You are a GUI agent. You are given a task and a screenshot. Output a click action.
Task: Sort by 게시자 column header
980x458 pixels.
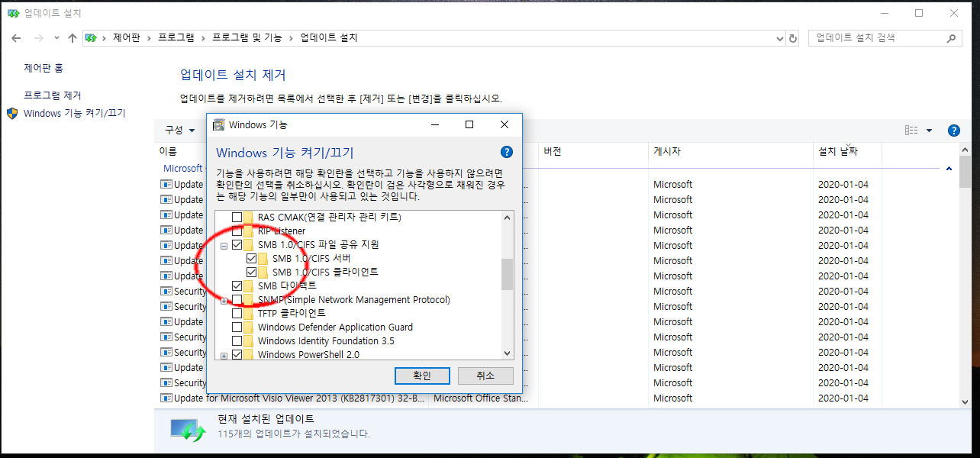730,152
